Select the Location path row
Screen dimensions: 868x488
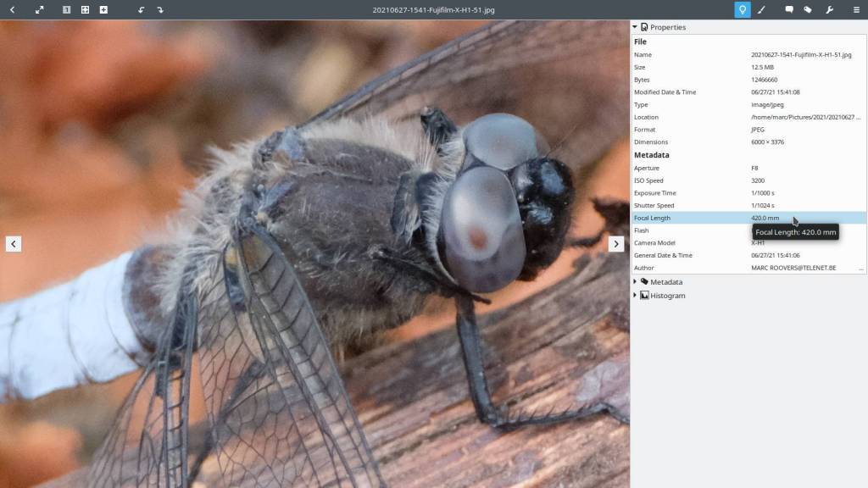pyautogui.click(x=749, y=117)
